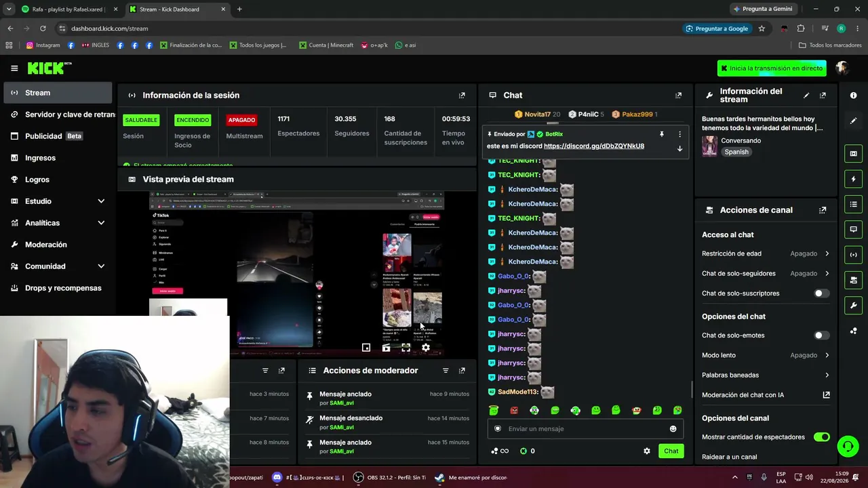
Task: Click Raidear a un canal
Action: (730, 457)
